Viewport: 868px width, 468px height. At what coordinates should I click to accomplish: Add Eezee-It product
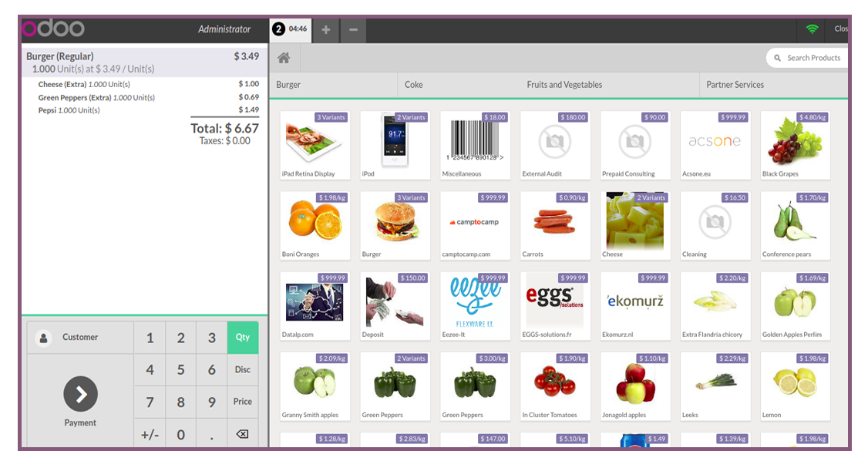475,305
